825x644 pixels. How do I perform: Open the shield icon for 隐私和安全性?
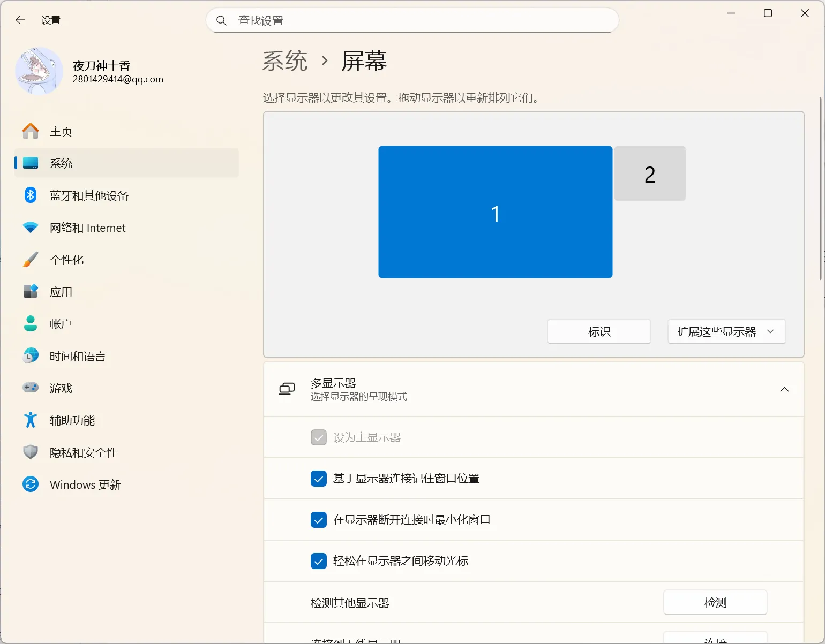pyautogui.click(x=31, y=452)
